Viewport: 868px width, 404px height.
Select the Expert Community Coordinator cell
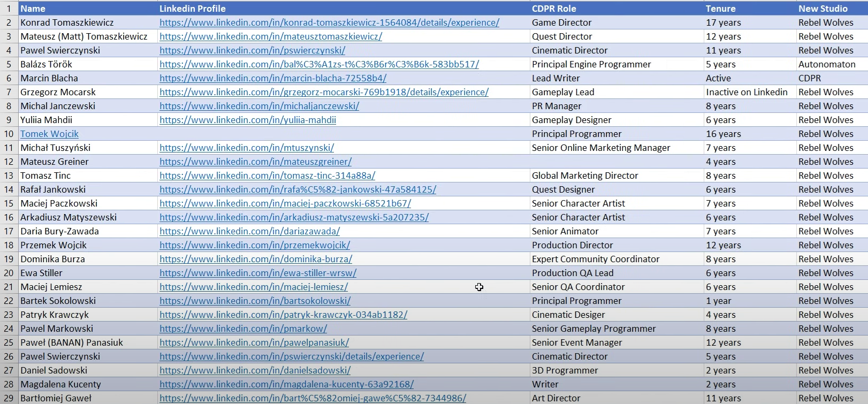(616, 259)
